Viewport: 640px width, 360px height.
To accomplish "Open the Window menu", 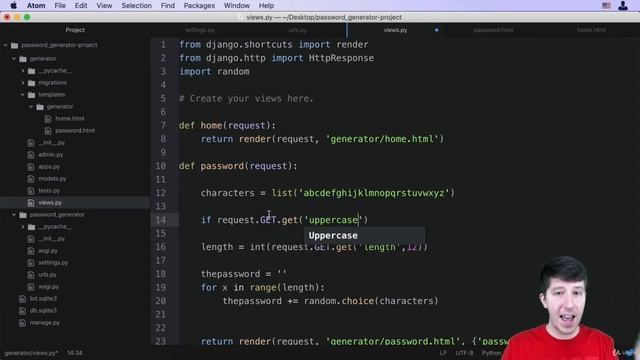I will tap(237, 6).
